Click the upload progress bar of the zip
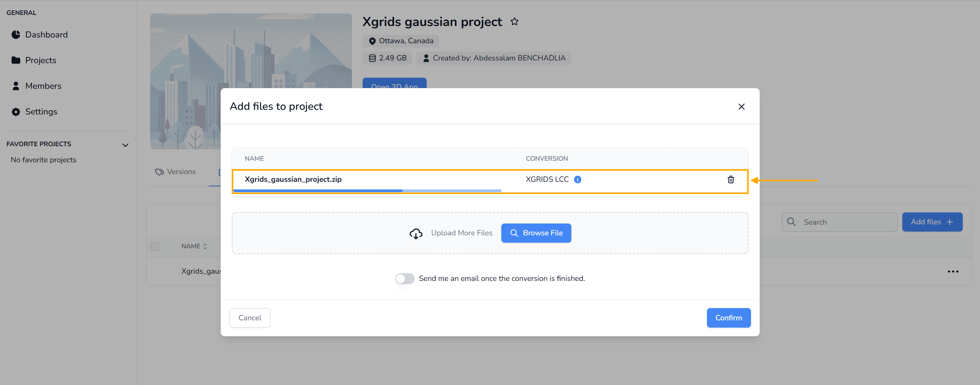 (x=367, y=191)
